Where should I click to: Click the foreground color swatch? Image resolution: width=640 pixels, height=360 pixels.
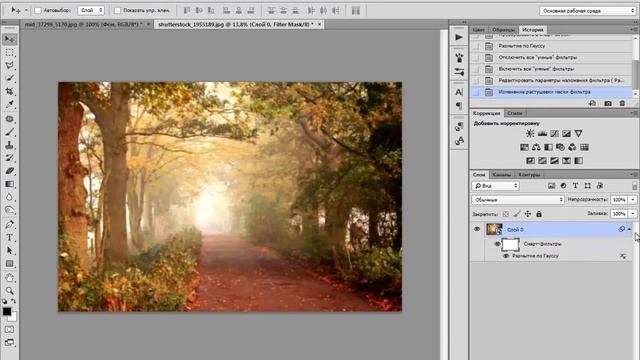pyautogui.click(x=7, y=311)
